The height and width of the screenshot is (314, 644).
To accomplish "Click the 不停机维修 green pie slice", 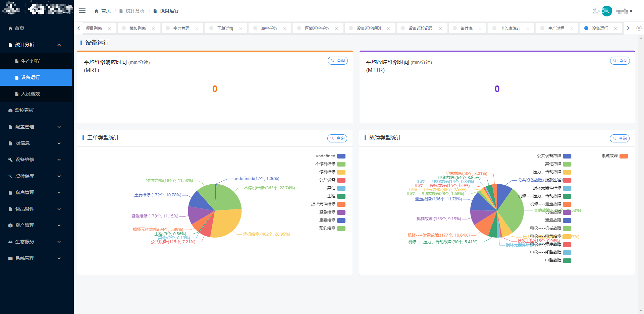I will point(228,198).
